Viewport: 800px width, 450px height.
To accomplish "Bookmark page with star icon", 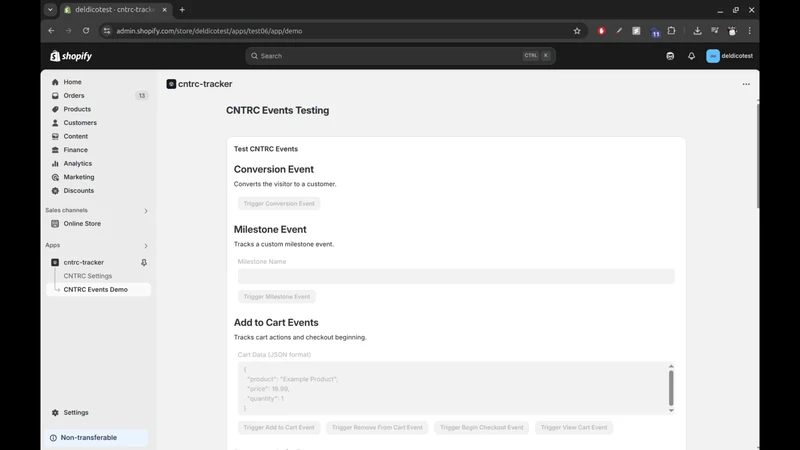I will point(577,31).
